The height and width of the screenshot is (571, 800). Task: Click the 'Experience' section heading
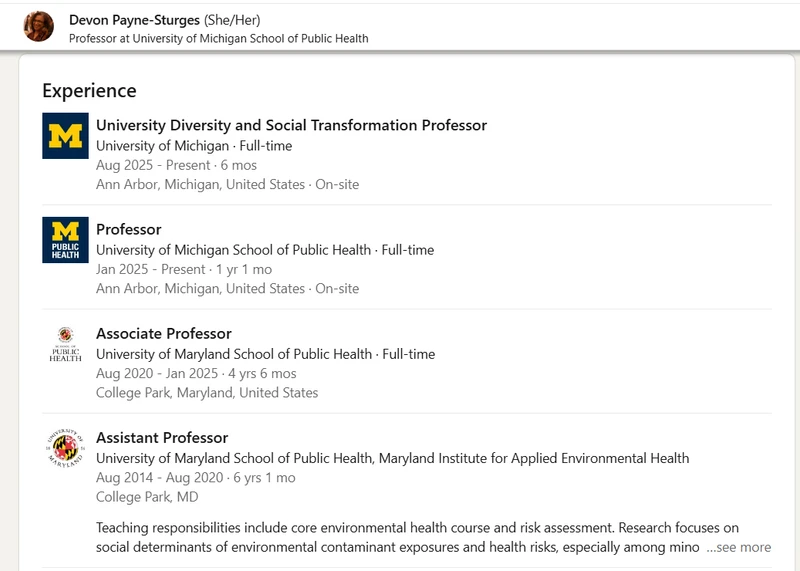[x=89, y=91]
